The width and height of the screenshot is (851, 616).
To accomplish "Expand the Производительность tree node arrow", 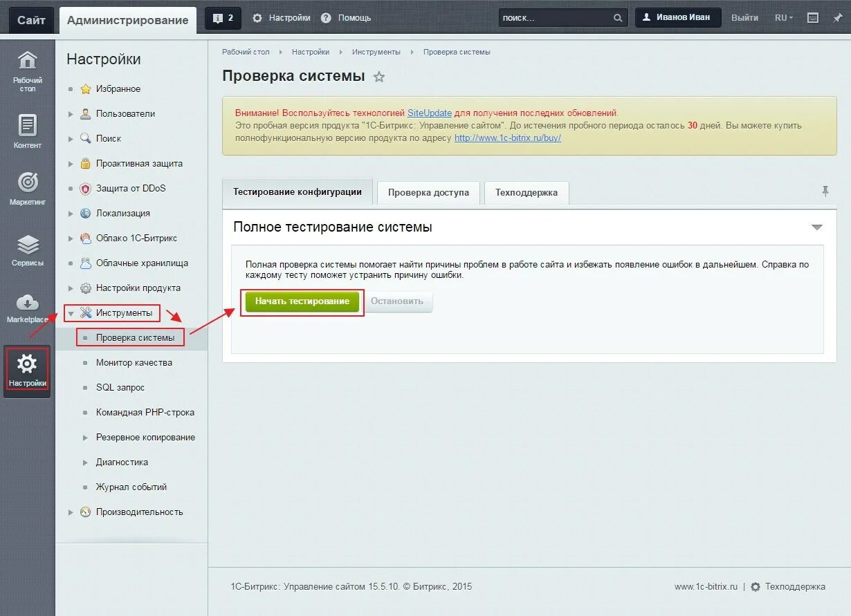I will click(x=71, y=512).
